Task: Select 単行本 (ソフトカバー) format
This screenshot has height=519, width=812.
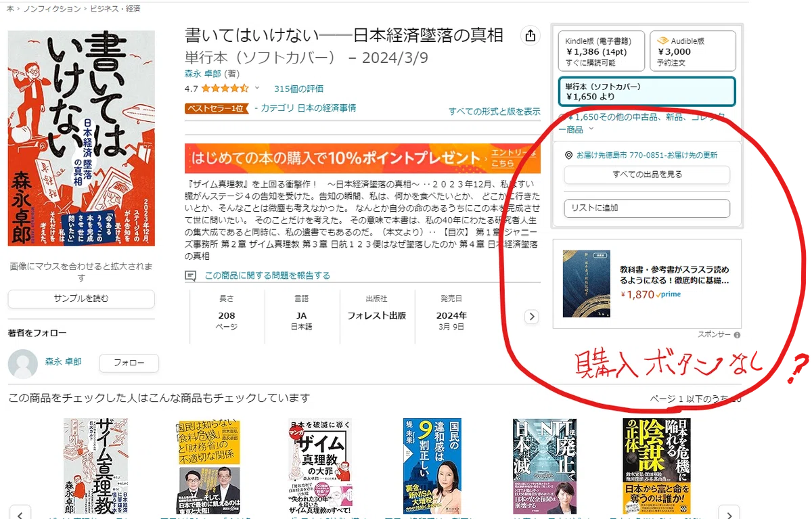Action: coord(647,91)
